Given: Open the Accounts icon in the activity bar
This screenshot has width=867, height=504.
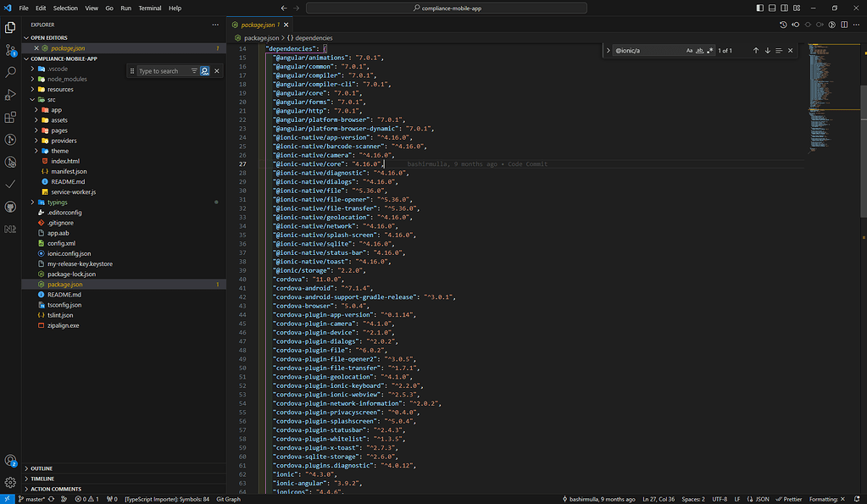Looking at the screenshot, I should tap(11, 462).
